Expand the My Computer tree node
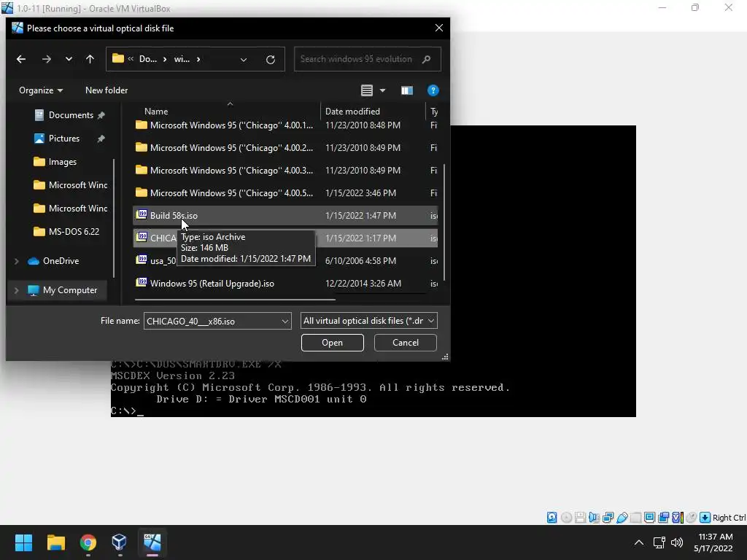The height and width of the screenshot is (560, 747). (17, 290)
